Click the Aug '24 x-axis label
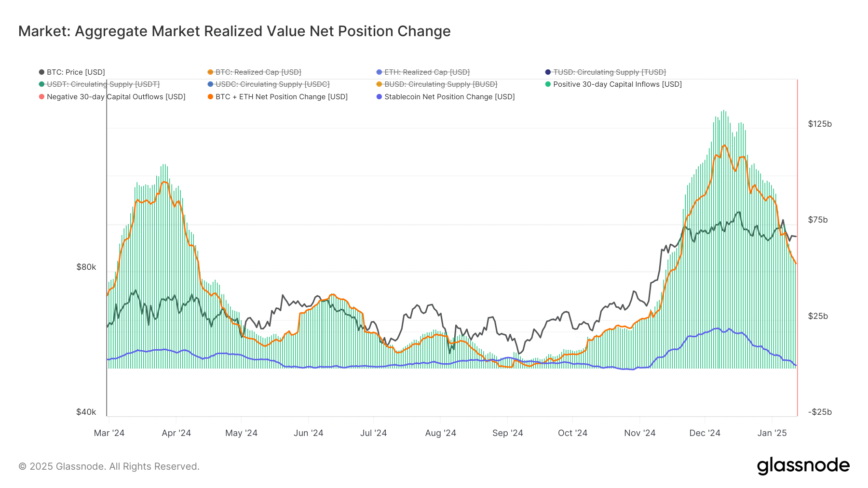 coord(440,433)
